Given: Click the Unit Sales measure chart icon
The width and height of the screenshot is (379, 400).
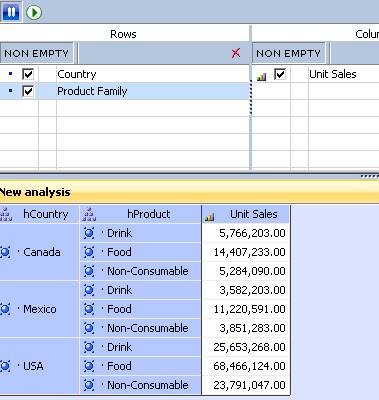Looking at the screenshot, I should tap(262, 77).
